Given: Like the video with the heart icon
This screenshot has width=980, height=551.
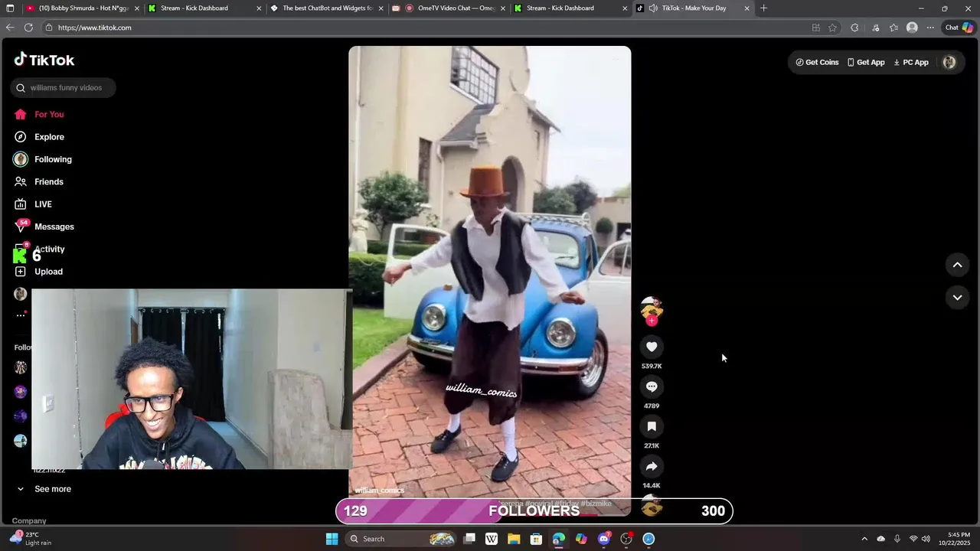Looking at the screenshot, I should (x=652, y=347).
